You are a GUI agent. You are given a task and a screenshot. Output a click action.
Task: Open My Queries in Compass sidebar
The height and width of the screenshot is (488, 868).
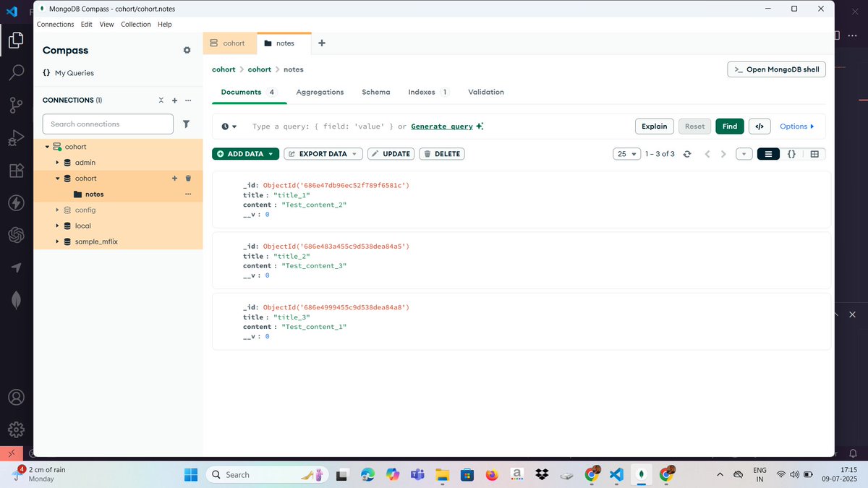tap(69, 73)
